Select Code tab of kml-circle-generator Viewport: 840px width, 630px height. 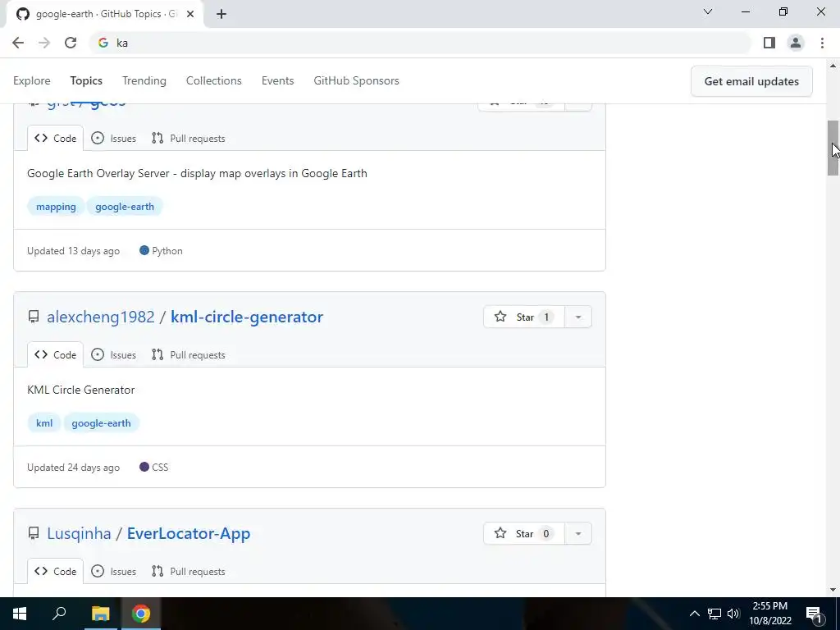pos(55,354)
